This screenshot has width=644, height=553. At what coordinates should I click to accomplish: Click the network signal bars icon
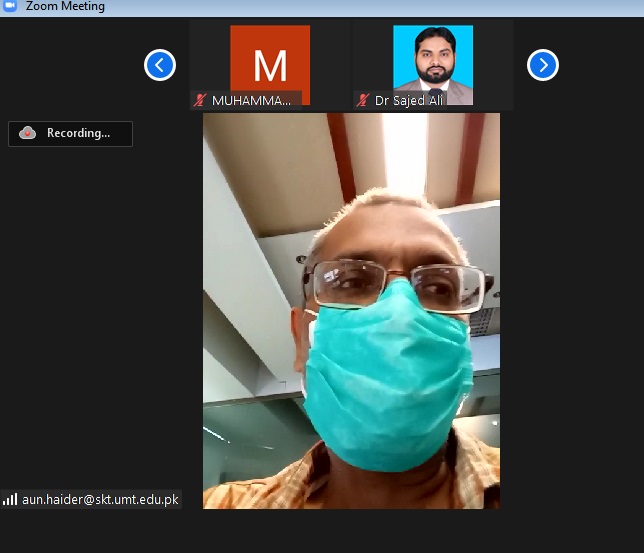pos(10,499)
